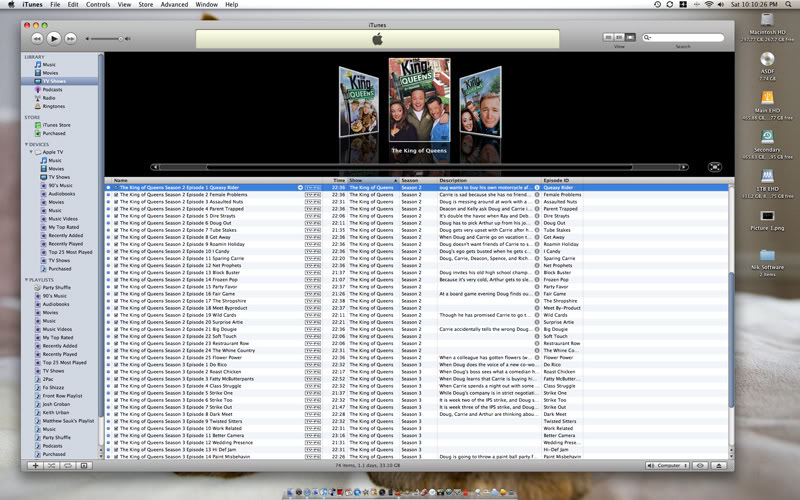This screenshot has height=500, width=800.
Task: Click the Season column header
Action: (418, 181)
